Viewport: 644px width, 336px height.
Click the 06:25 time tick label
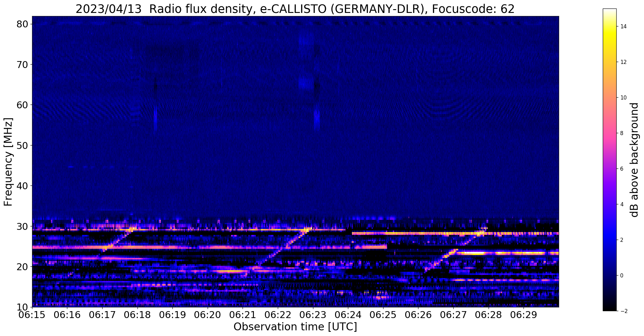point(383,315)
